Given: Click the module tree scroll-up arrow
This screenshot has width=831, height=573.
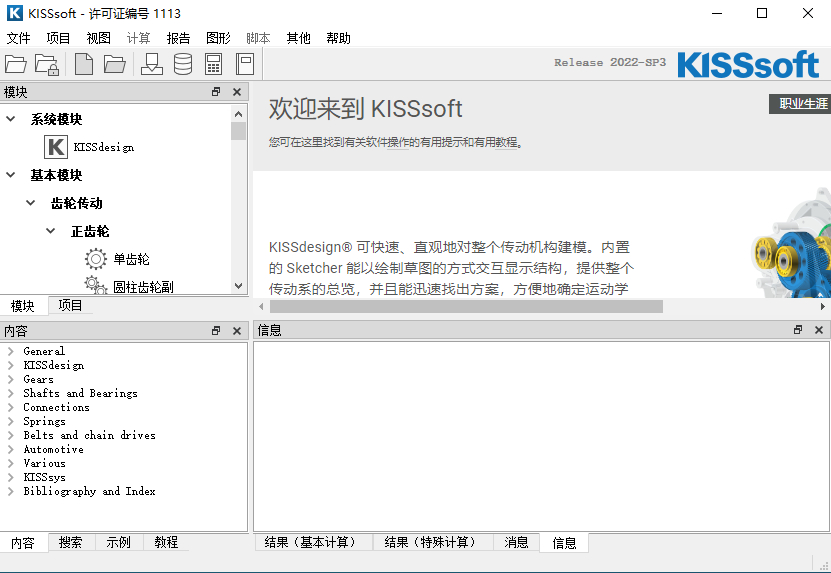Looking at the screenshot, I should coord(238,113).
